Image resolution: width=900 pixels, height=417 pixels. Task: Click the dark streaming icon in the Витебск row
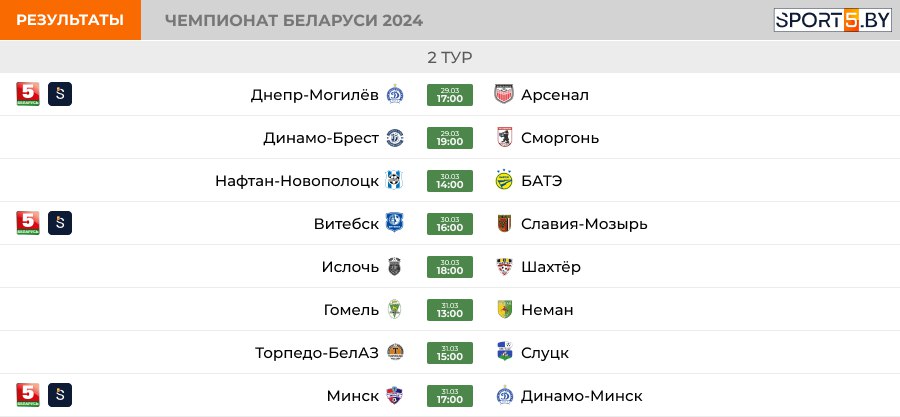click(x=60, y=223)
